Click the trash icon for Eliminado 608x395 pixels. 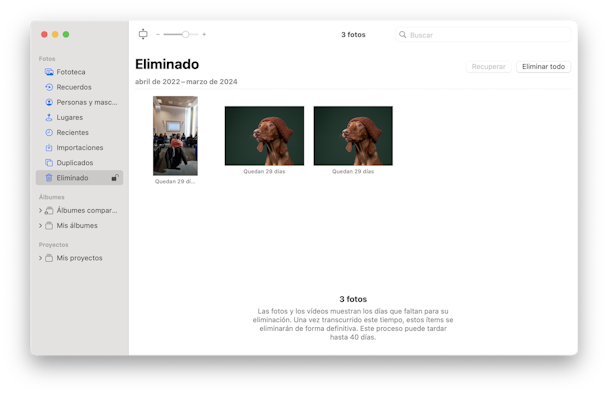(49, 178)
